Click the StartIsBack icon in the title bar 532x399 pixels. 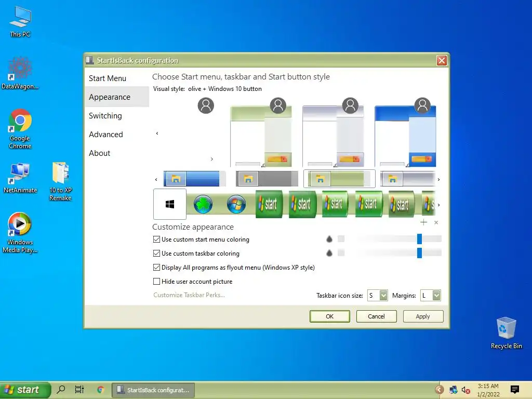tap(89, 60)
